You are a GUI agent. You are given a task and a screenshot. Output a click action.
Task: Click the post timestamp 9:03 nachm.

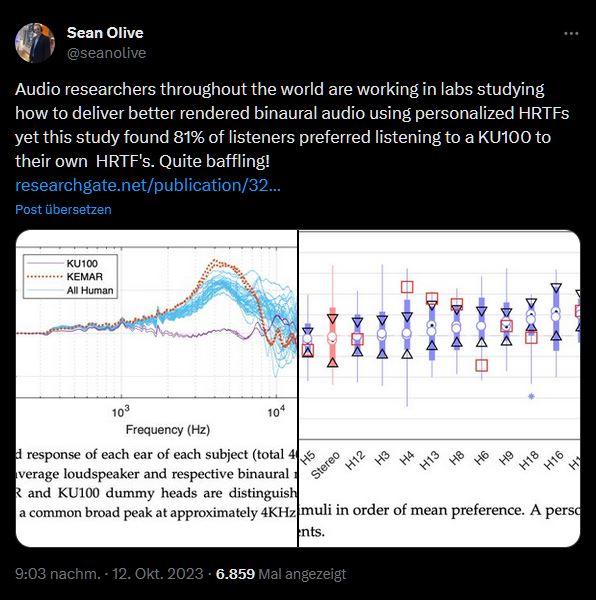coord(57,574)
